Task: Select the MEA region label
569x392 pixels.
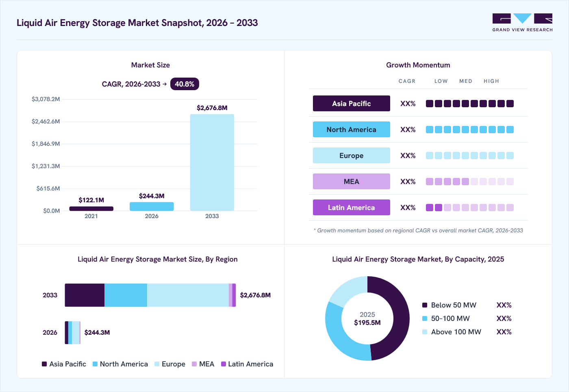Action: 352,182
